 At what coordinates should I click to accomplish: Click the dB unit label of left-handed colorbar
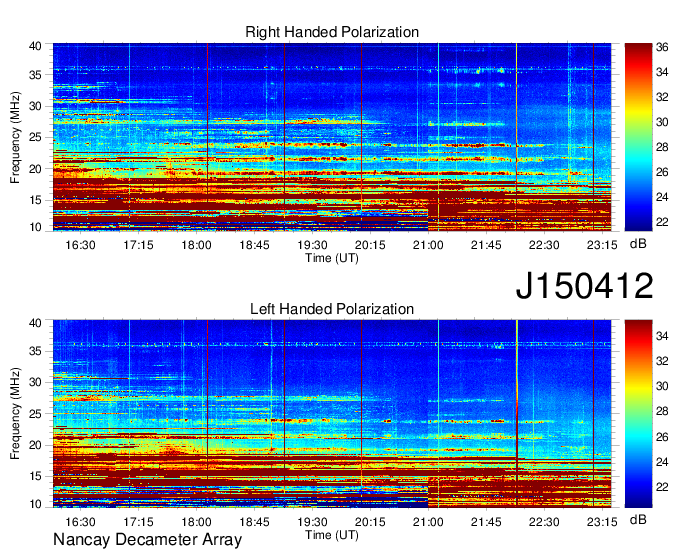[x=638, y=520]
